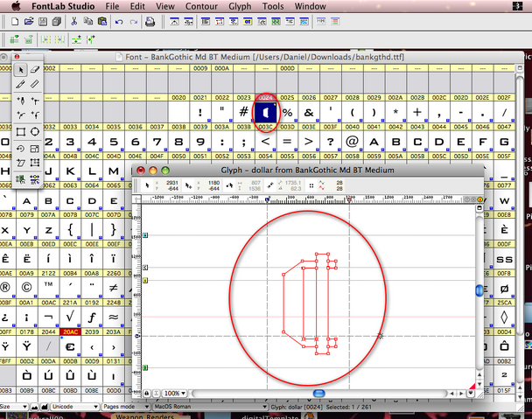Toggle the yellow x-height marker on vertical ruler
The width and height of the screenshot is (532, 419).
[145, 280]
